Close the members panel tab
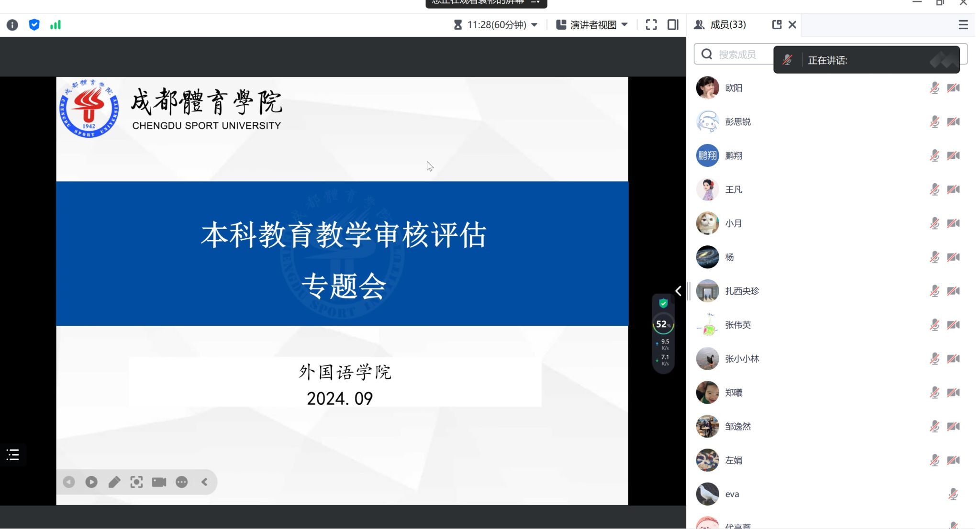Screen dimensions: 980x529 point(792,25)
